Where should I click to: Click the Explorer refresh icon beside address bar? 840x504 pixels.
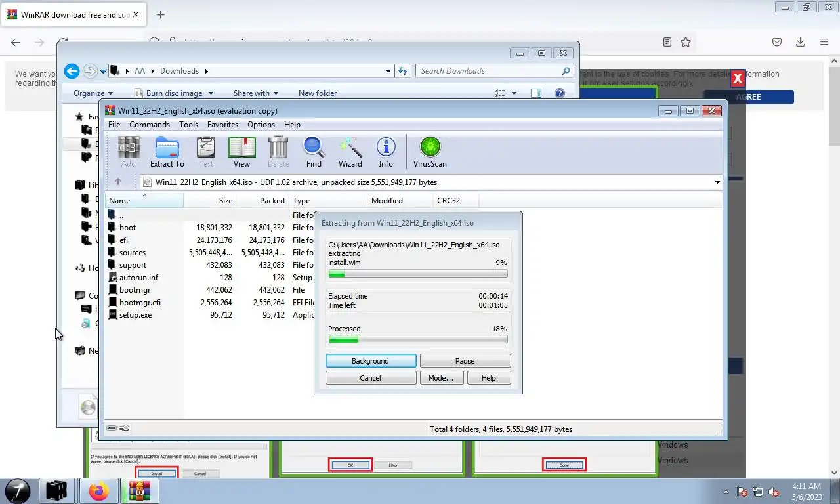point(403,71)
